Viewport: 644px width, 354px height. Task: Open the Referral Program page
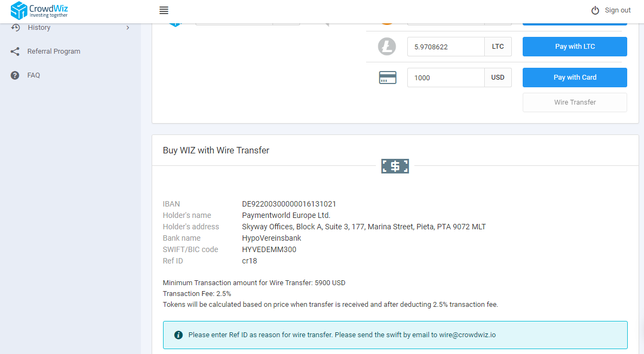tap(54, 52)
